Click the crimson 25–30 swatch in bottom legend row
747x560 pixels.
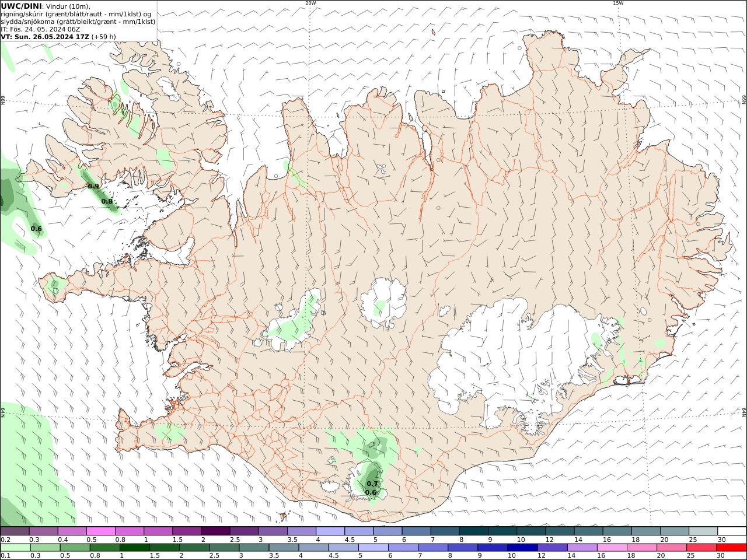[x=701, y=548]
